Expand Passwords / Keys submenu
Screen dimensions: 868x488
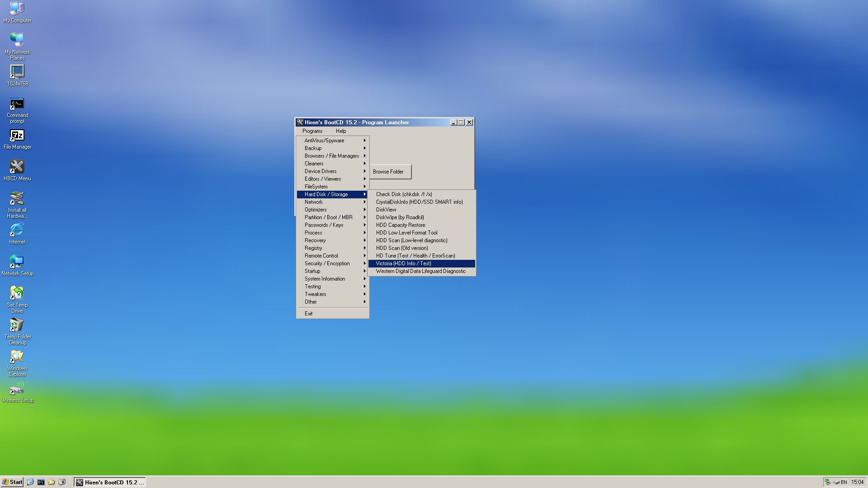click(x=333, y=225)
